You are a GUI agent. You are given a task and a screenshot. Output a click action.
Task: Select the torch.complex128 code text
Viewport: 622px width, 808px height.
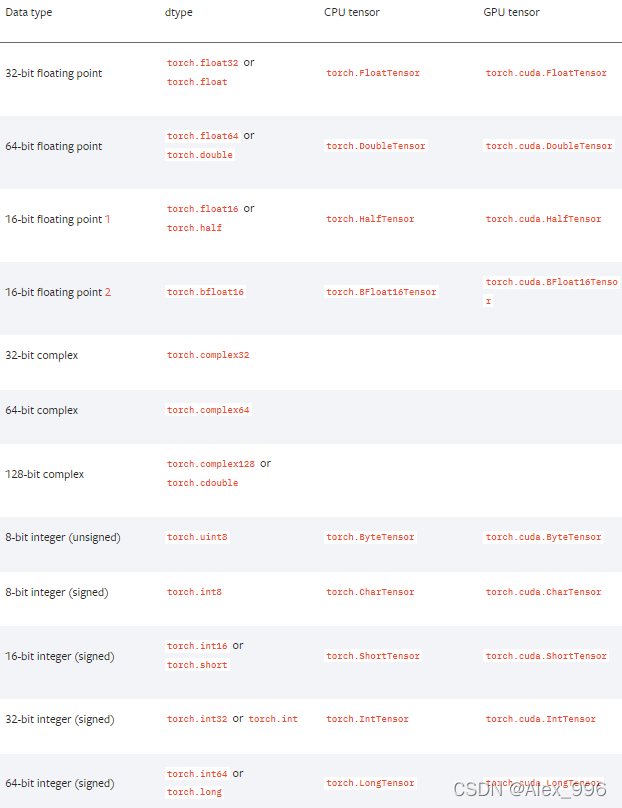[211, 464]
